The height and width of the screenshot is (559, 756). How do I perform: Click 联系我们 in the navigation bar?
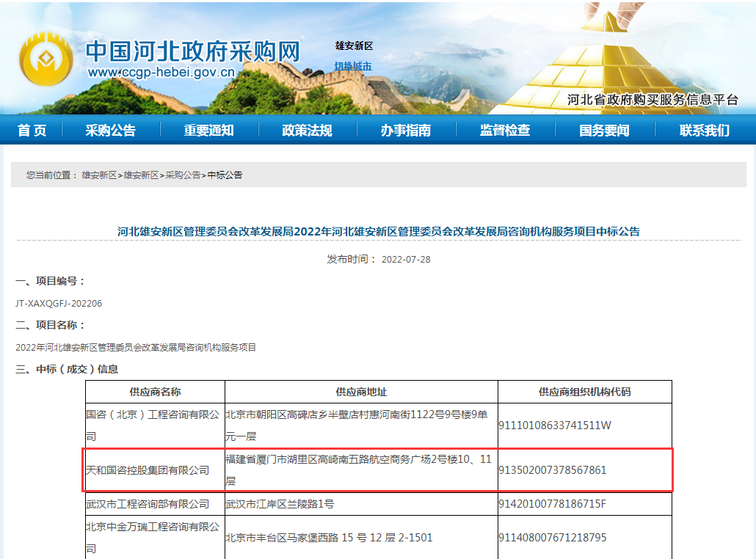pyautogui.click(x=705, y=130)
